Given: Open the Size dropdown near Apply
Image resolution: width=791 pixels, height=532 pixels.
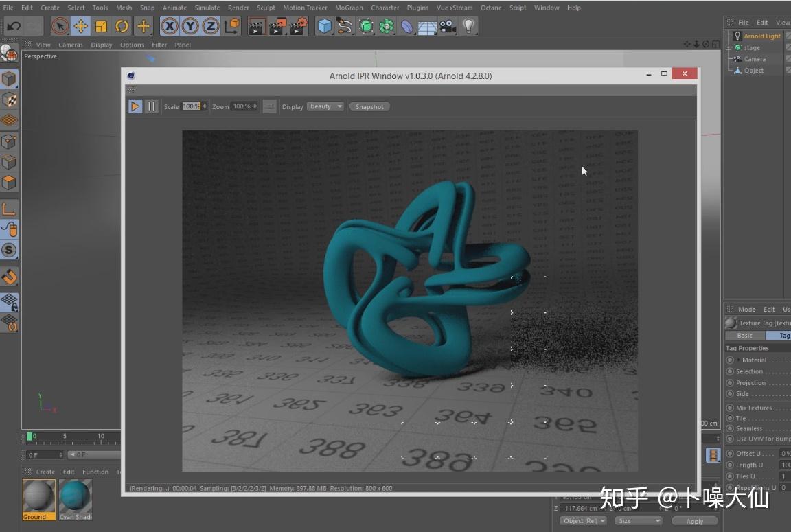Looking at the screenshot, I should [x=639, y=520].
